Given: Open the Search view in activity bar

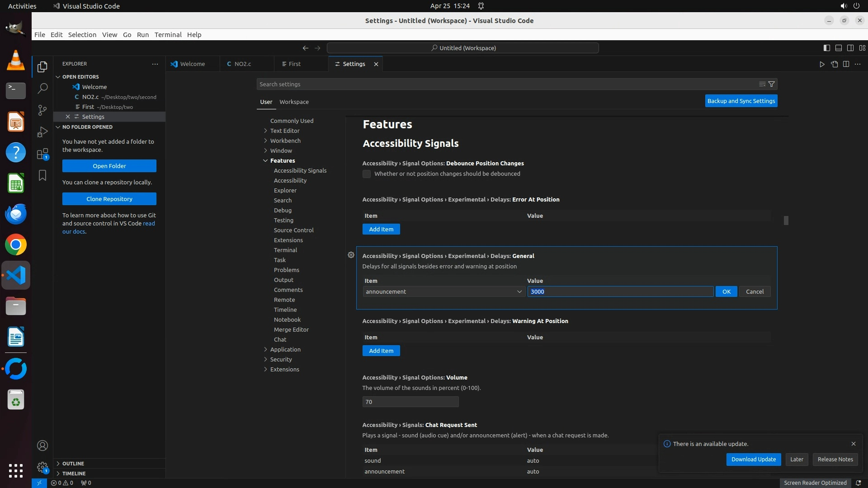Looking at the screenshot, I should pos(42,89).
